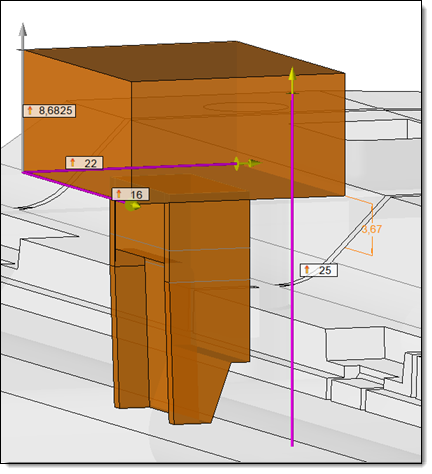Click the arrow icon in the 8,6825 label
Image resolution: width=432 pixels, height=474 pixels.
[x=30, y=111]
